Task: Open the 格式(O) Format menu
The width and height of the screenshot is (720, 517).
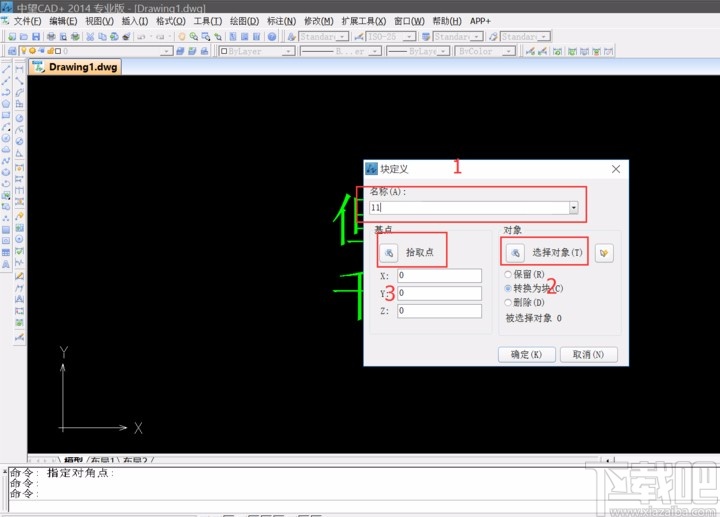Action: point(171,21)
